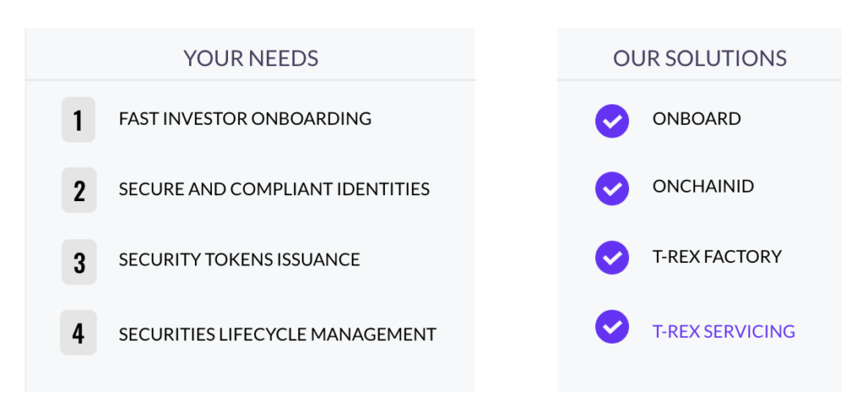This screenshot has height=414, width=868.
Task: Click the purple checkmark beside ONBOARD
Action: [612, 120]
